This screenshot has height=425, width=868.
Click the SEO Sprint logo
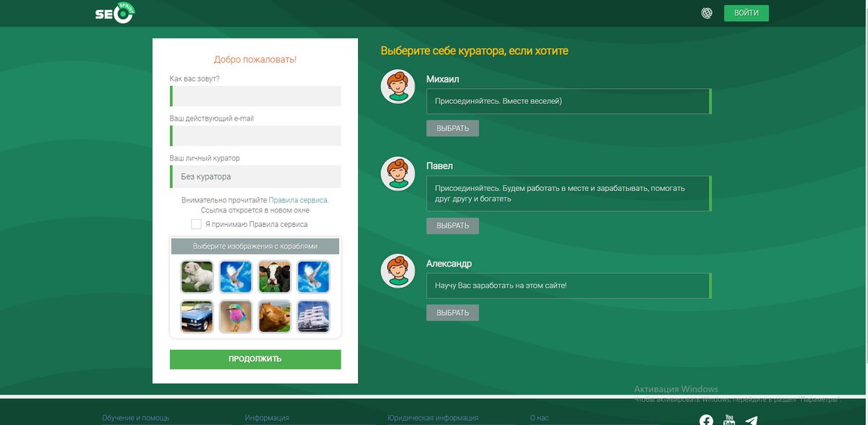click(115, 13)
